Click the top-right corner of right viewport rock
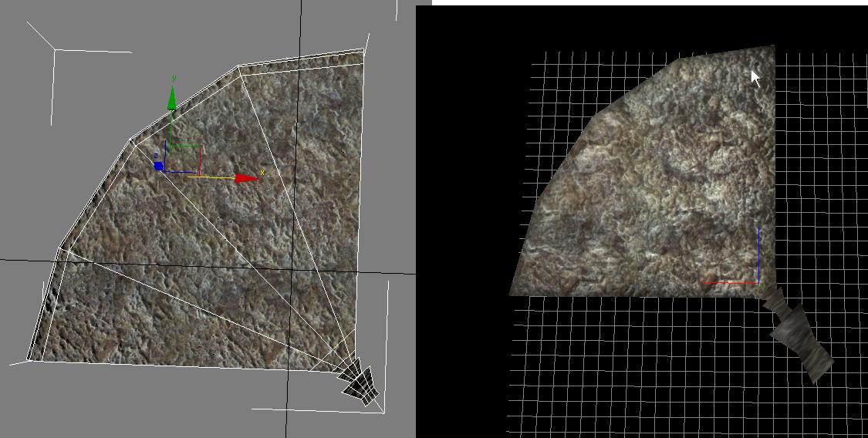Viewport: 868px width, 438px height. tap(772, 47)
